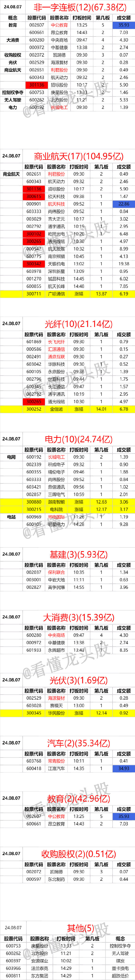This screenshot has width=135, height=980.
Task: Select stock name 鼎信通讯
Action: (56, 487)
